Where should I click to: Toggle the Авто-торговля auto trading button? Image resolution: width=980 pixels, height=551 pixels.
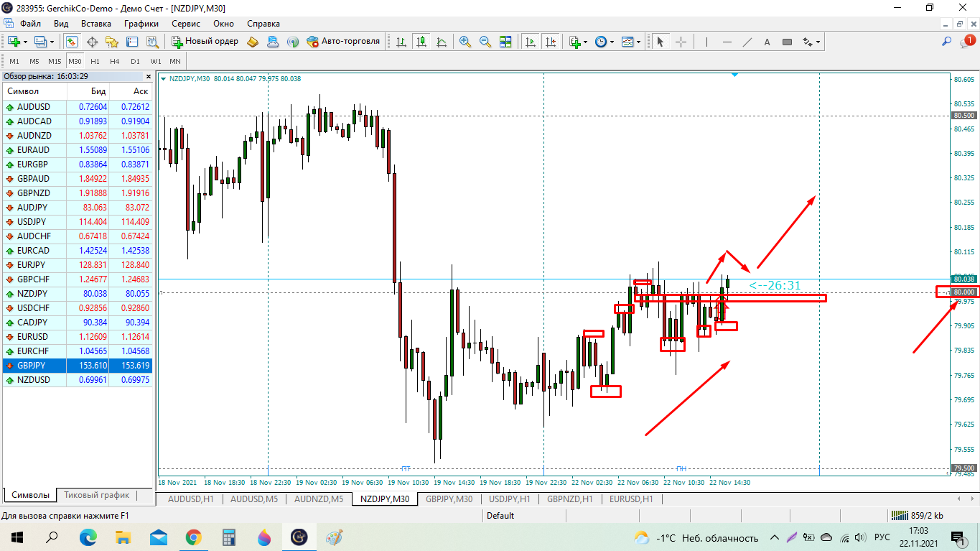pyautogui.click(x=342, y=42)
